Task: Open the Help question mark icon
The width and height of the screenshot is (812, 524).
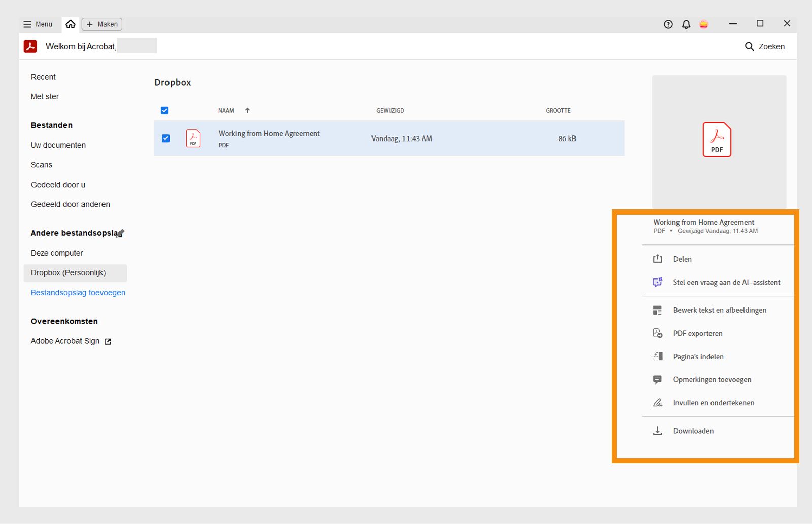Action: pyautogui.click(x=668, y=24)
